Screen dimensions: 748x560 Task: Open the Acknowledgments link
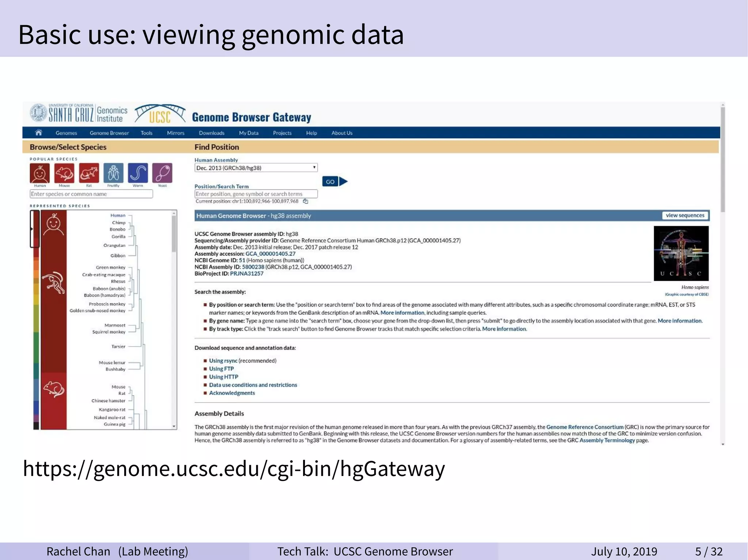pos(232,393)
